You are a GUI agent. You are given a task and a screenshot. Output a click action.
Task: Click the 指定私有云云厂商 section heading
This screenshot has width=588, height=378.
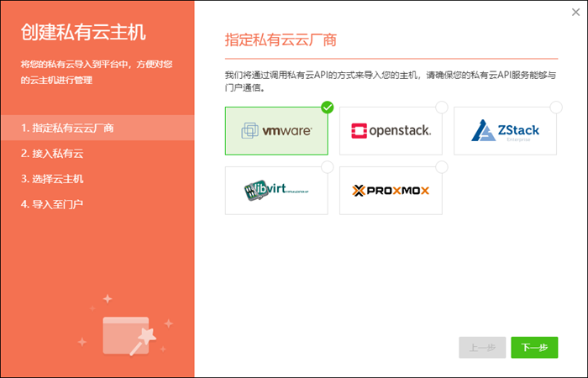point(281,39)
